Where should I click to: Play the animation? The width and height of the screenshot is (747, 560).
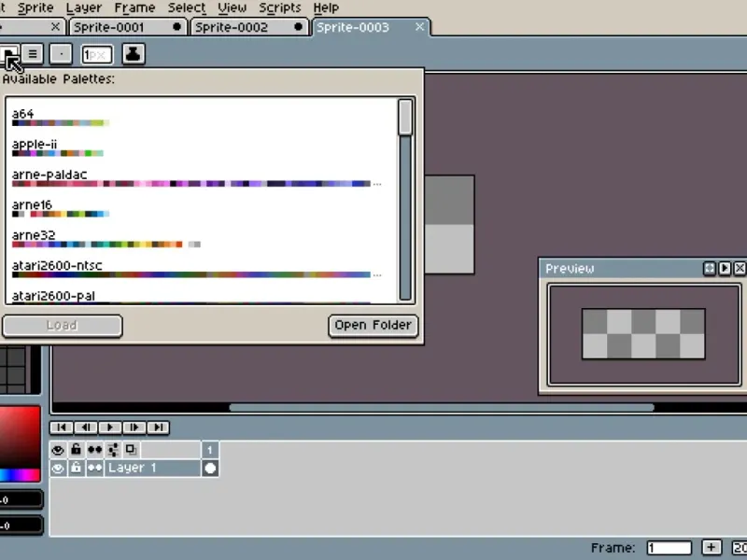pyautogui.click(x=110, y=427)
